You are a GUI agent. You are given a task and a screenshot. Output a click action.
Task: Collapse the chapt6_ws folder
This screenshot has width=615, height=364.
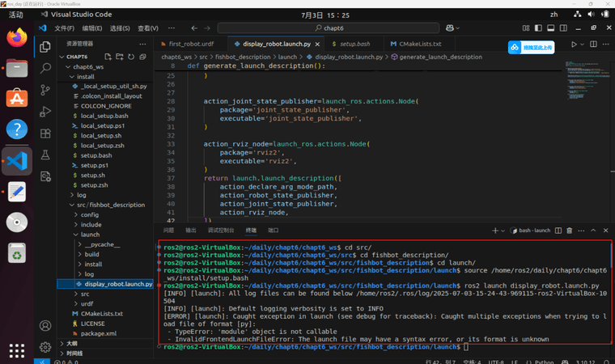(x=68, y=66)
